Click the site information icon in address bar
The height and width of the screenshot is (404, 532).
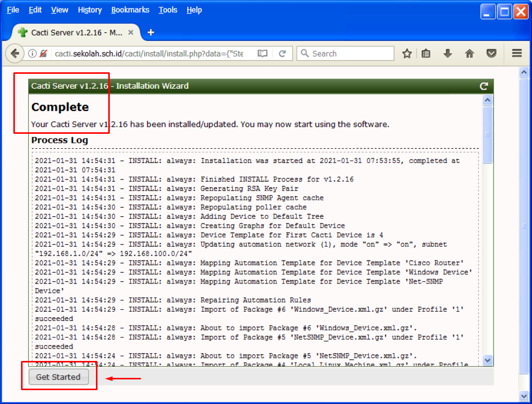pyautogui.click(x=32, y=53)
